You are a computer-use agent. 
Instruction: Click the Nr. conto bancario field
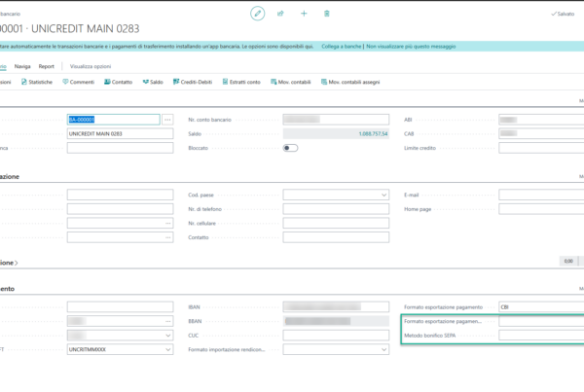(x=336, y=120)
